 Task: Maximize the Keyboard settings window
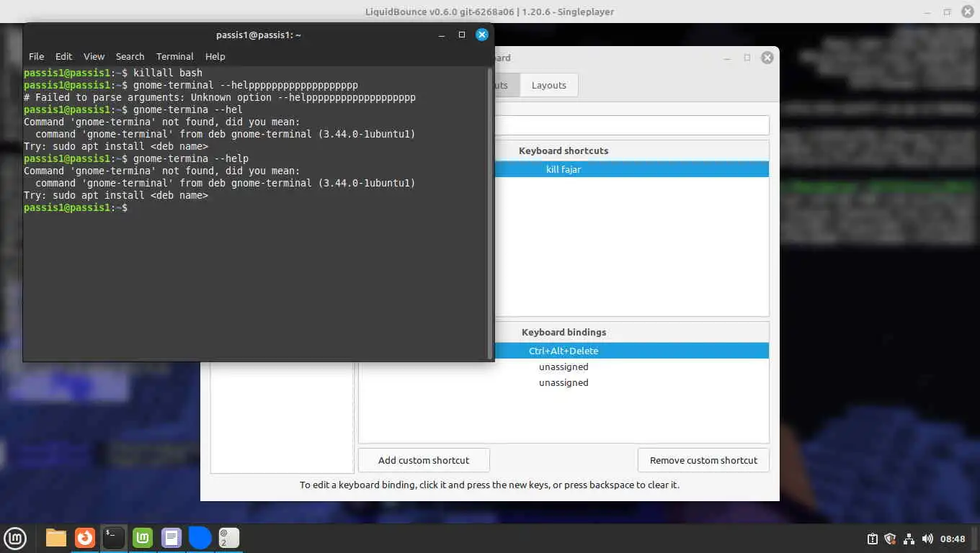(x=747, y=58)
